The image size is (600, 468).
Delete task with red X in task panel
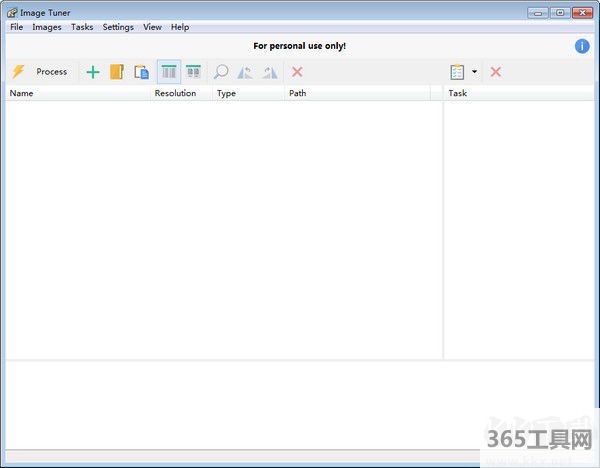(495, 72)
